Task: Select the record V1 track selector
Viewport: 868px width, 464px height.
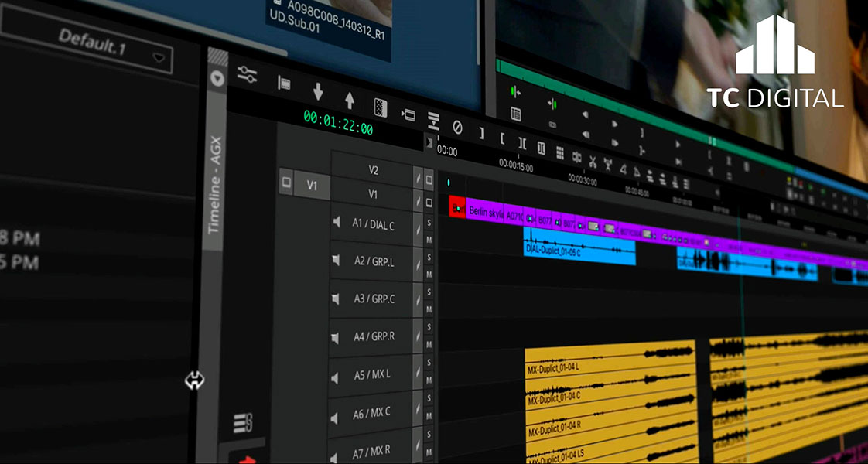Action: click(372, 195)
